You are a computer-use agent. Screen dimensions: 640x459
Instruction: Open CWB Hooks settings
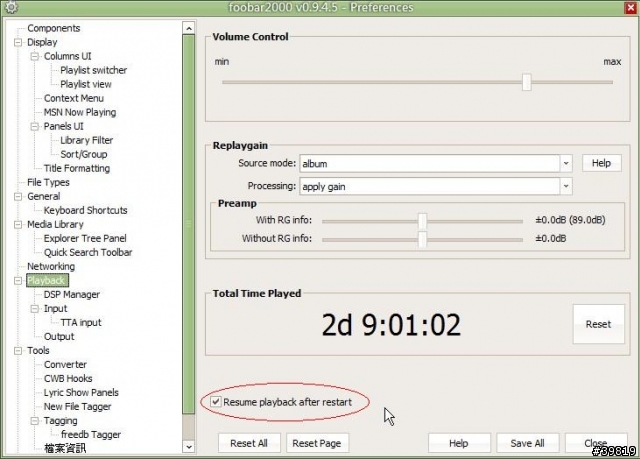tap(68, 379)
